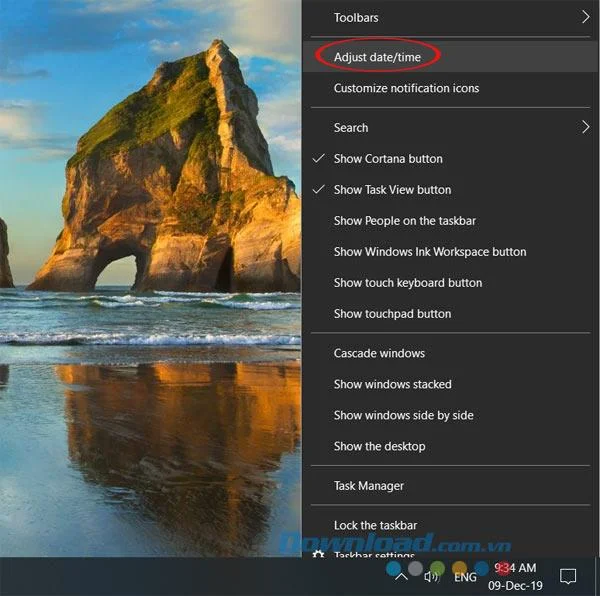Switch input language ENG
This screenshot has height=596, width=600.
coord(465,577)
